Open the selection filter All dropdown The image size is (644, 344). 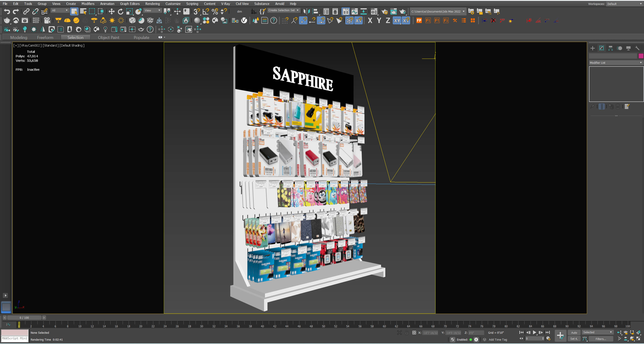60,11
